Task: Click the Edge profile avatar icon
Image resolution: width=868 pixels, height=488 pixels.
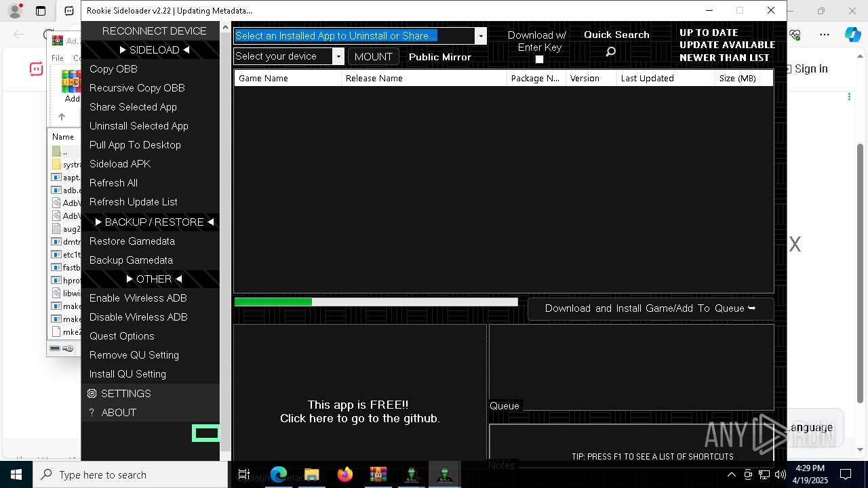Action: tap(15, 11)
